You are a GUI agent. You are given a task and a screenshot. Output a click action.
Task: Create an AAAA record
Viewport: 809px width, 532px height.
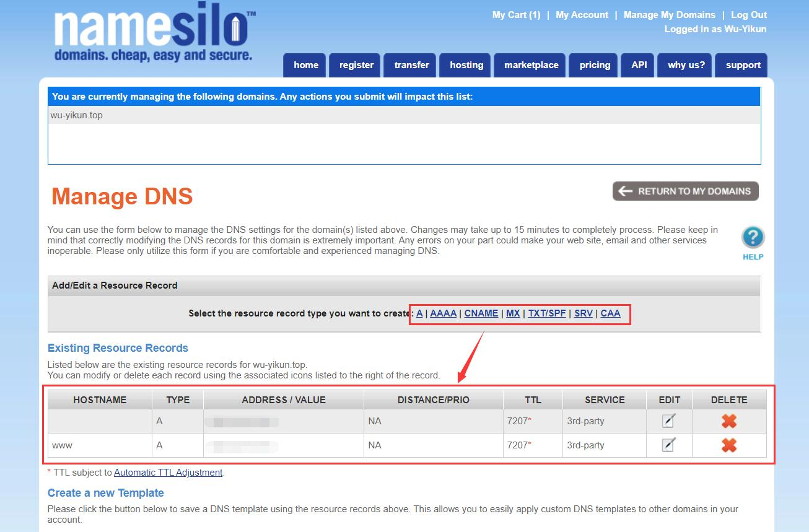tap(443, 313)
